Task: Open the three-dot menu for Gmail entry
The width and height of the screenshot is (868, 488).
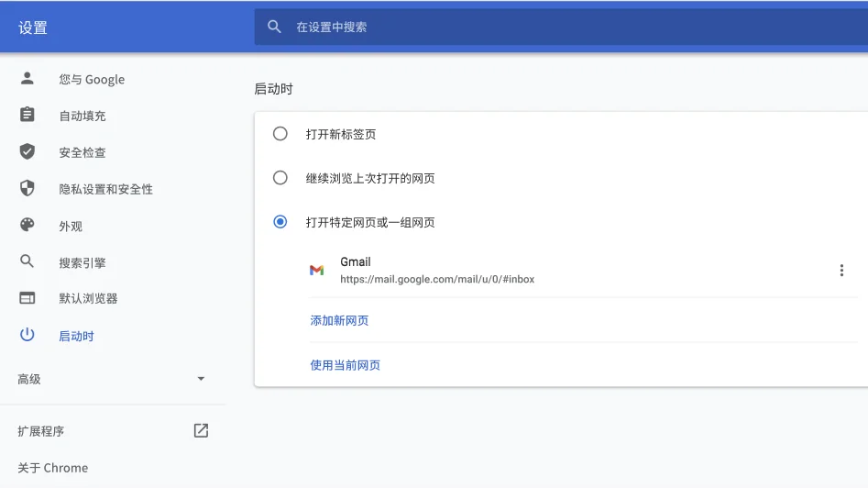Action: pyautogui.click(x=841, y=270)
